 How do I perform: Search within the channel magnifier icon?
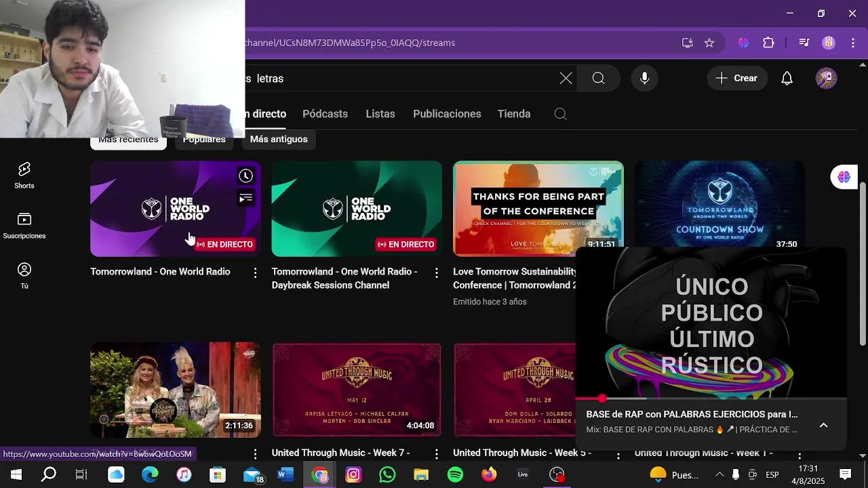(560, 114)
